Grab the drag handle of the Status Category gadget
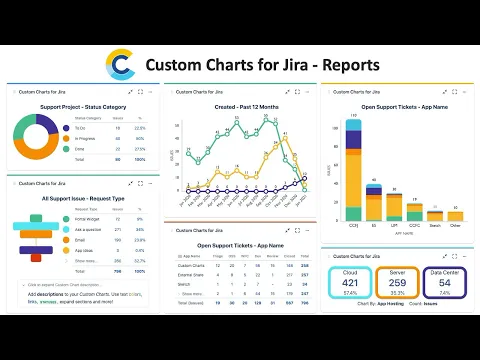 coord(14,92)
